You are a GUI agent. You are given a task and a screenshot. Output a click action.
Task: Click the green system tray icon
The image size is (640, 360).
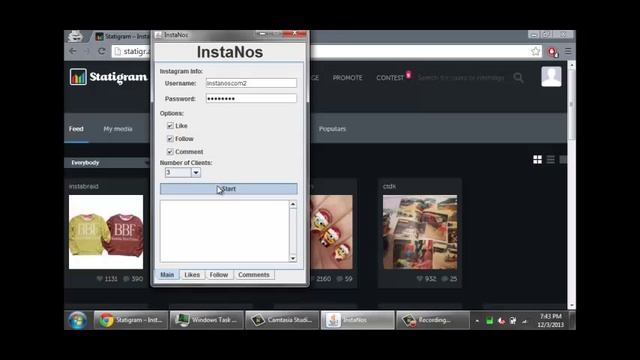[489, 321]
